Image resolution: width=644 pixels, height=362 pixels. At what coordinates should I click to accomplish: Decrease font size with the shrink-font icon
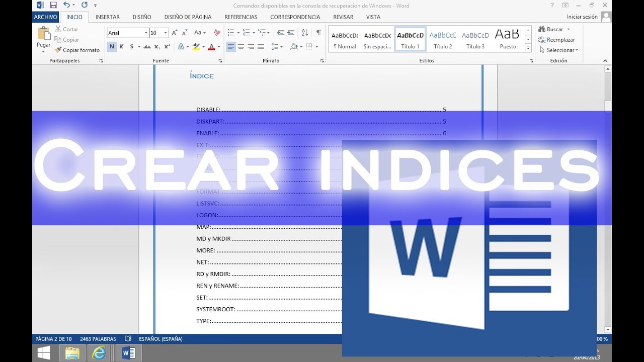pyautogui.click(x=185, y=33)
